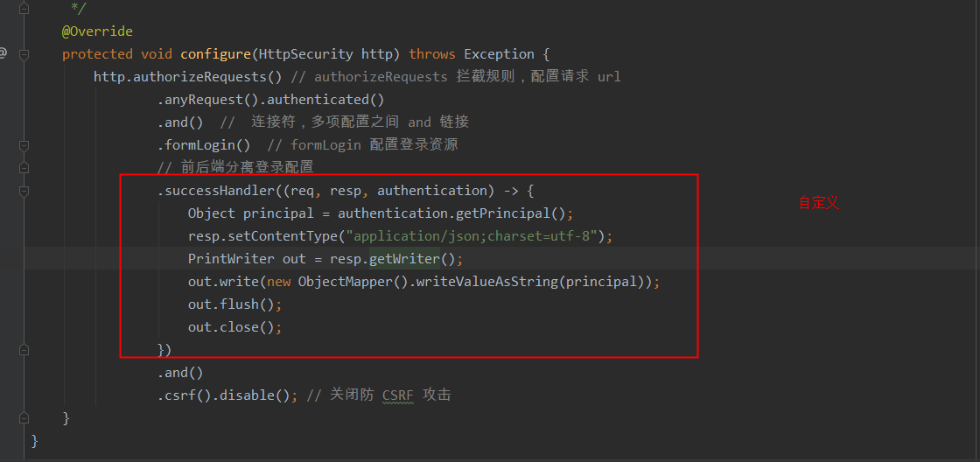
Task: Collapse the configure method fold marker
Action: coord(24,54)
